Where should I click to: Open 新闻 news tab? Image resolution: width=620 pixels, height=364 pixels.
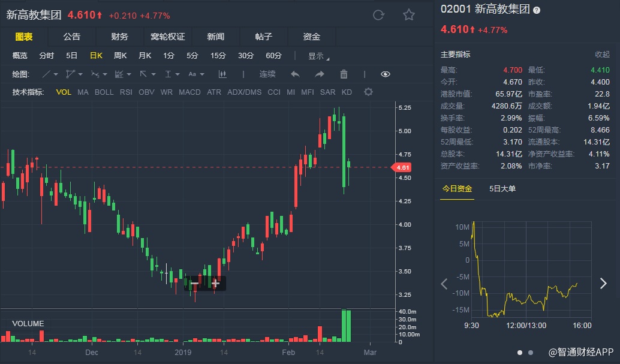tap(215, 37)
